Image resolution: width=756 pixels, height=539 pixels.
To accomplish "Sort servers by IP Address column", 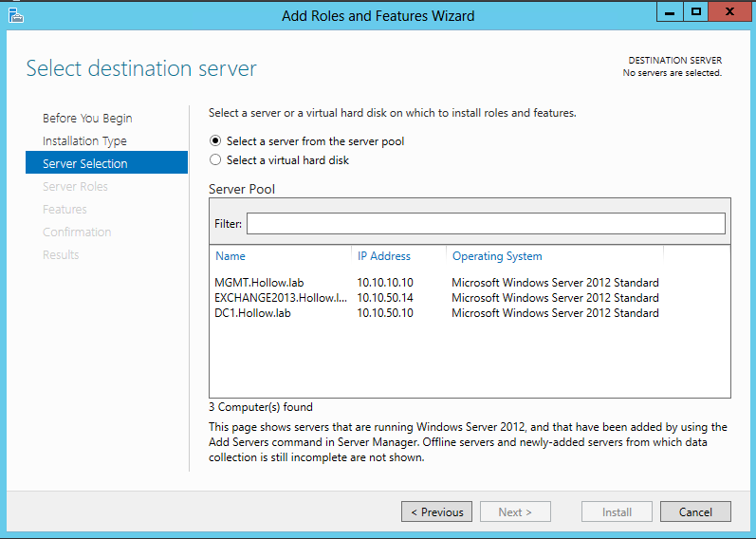I will point(384,256).
